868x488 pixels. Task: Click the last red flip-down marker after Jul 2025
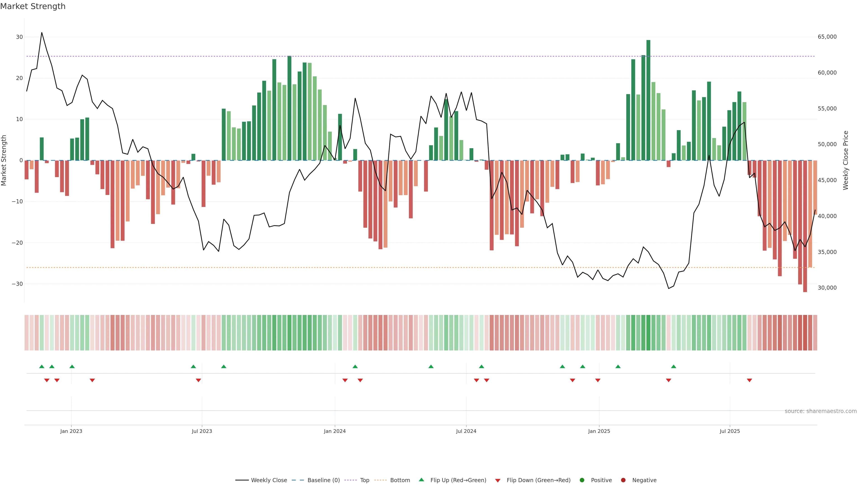pos(749,380)
